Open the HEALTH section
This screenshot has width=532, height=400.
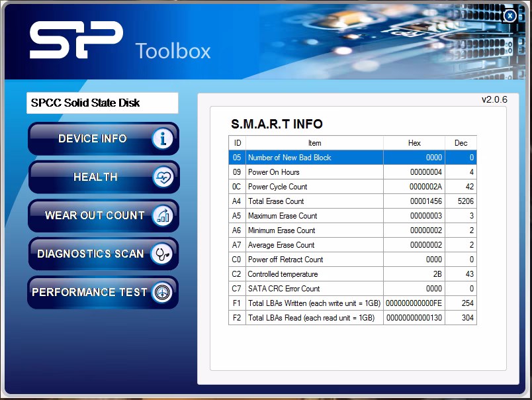tap(103, 177)
